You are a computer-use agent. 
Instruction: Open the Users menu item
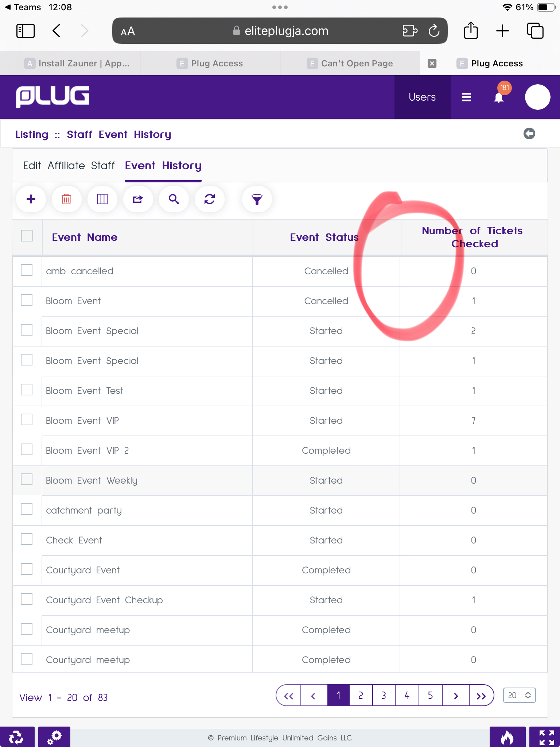point(422,97)
